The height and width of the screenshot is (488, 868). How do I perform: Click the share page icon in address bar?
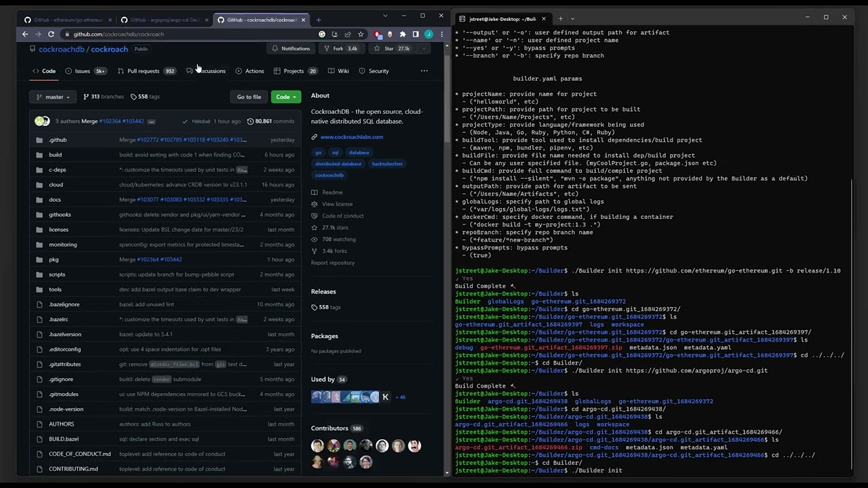[x=348, y=34]
